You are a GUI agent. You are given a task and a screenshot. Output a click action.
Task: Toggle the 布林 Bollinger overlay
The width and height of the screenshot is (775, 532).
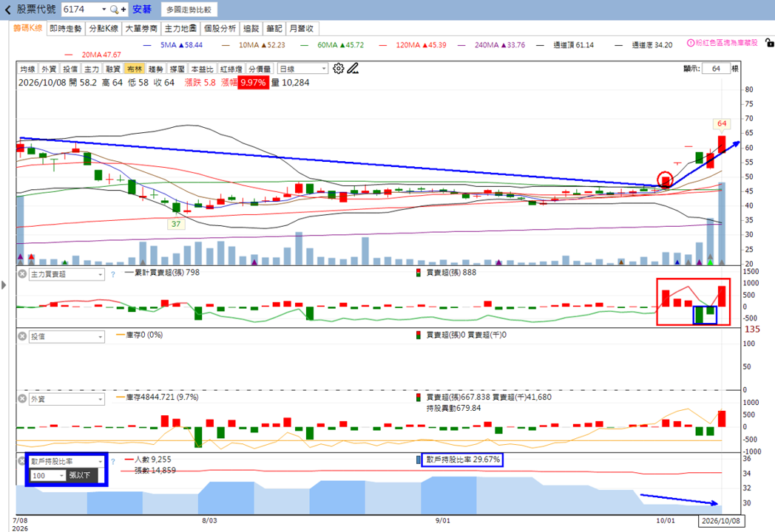tap(134, 69)
